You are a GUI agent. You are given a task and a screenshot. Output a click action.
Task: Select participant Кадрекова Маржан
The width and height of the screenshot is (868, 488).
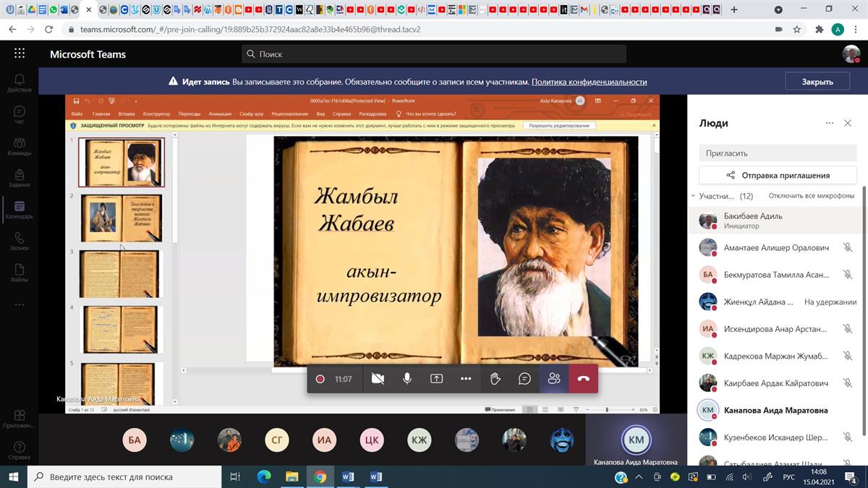[x=775, y=356]
